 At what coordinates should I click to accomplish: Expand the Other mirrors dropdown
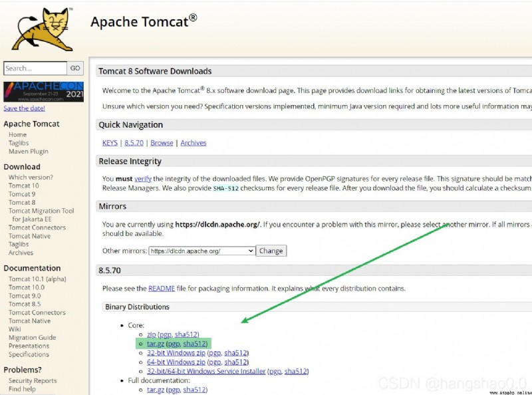(x=202, y=251)
